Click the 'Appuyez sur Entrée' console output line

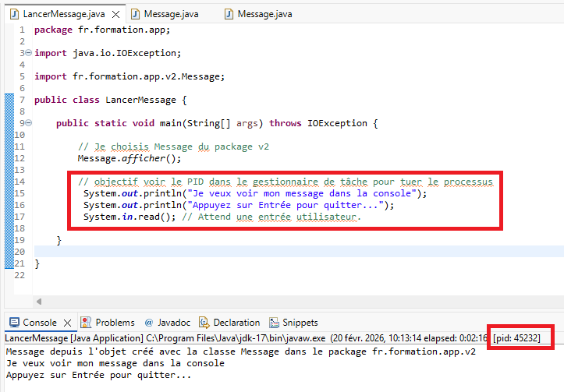coord(98,375)
